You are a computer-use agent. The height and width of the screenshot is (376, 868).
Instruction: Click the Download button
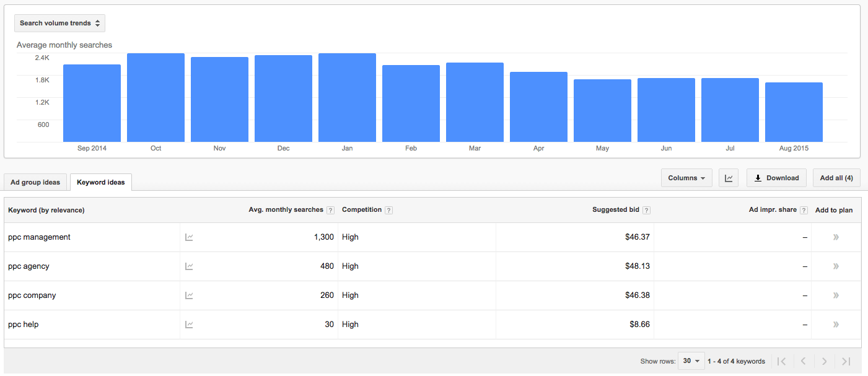pos(777,178)
